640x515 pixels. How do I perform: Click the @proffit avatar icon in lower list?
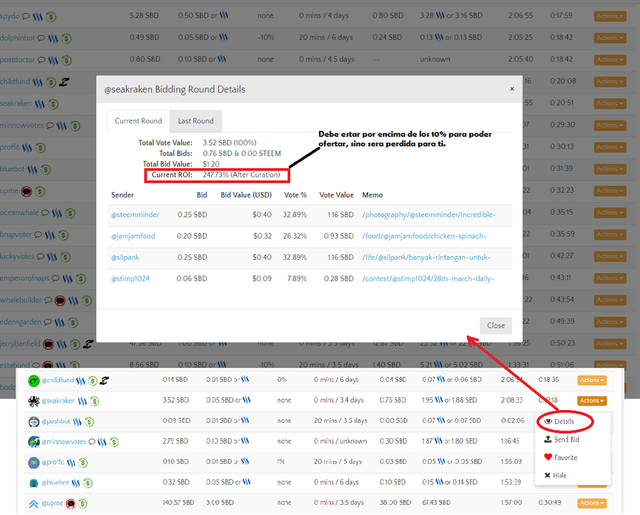tap(33, 463)
